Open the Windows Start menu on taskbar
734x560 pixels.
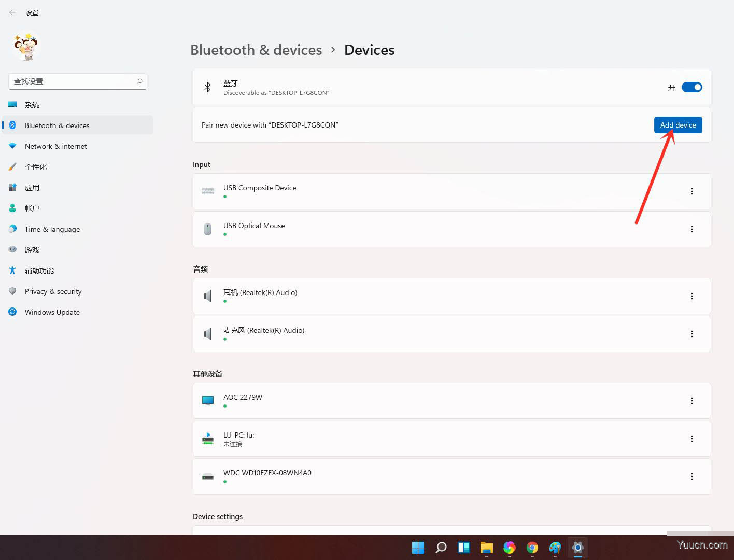coord(418,548)
